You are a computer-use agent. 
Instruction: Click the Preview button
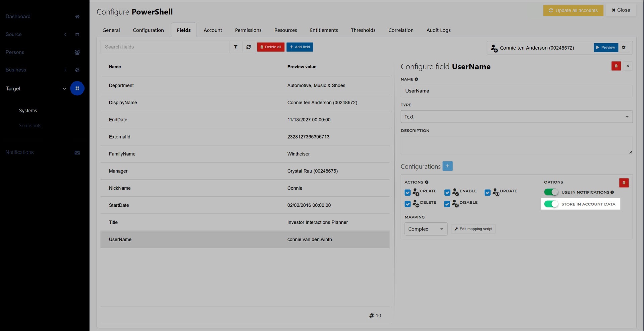(x=606, y=48)
